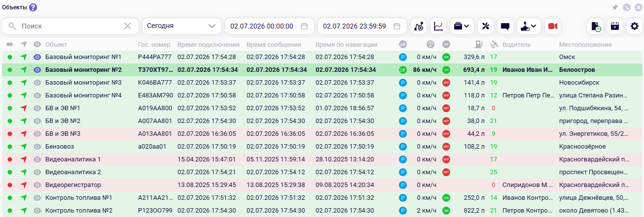Image resolution: width=644 pixels, height=217 pixels.
Task: Open calendar picker for end date 23:59:59
Action: coord(397,26)
